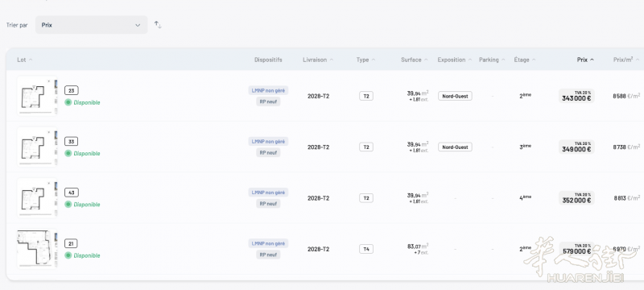644x290 pixels.
Task: Click 8588 €/m² value for lot 23
Action: (x=626, y=96)
